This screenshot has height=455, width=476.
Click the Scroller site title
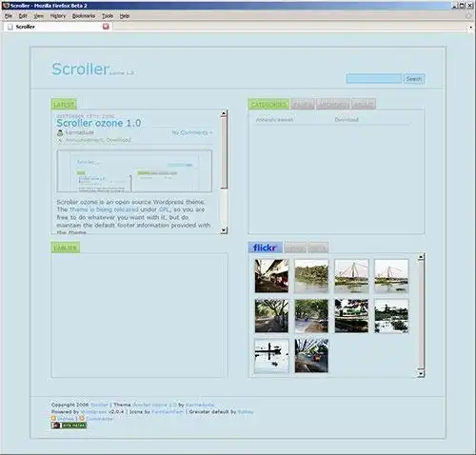pos(80,69)
